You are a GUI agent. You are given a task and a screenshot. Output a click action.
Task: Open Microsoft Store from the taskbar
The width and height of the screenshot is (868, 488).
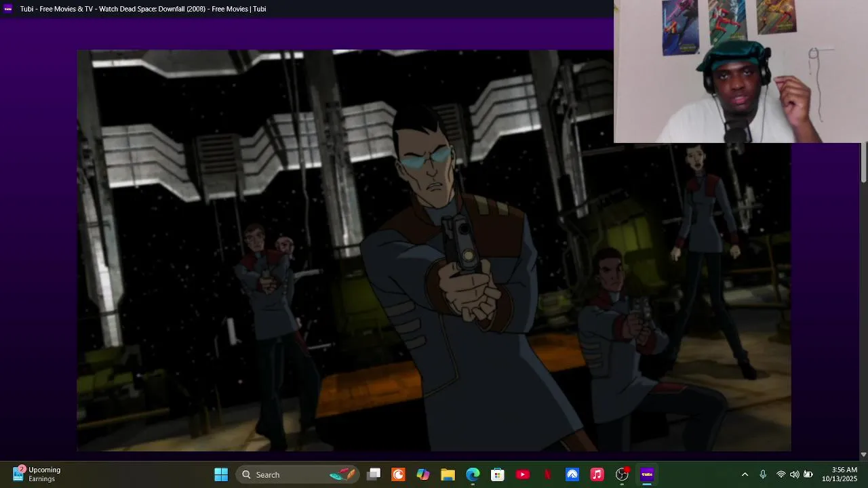498,474
